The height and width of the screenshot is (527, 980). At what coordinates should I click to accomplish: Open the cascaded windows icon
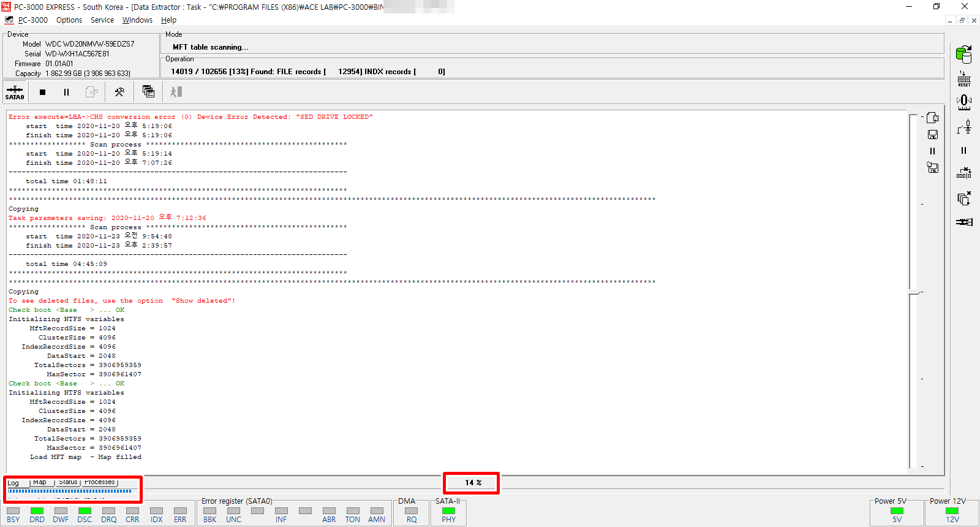(x=148, y=92)
